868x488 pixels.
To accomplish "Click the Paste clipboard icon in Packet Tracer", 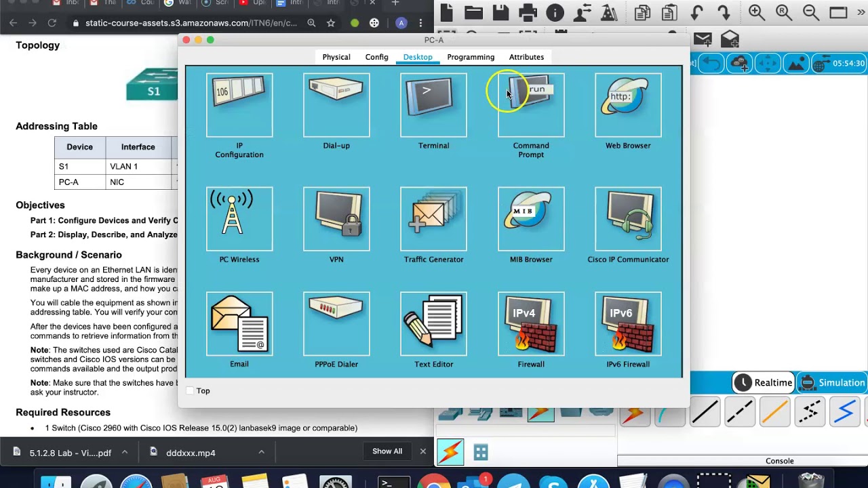I will [x=669, y=12].
